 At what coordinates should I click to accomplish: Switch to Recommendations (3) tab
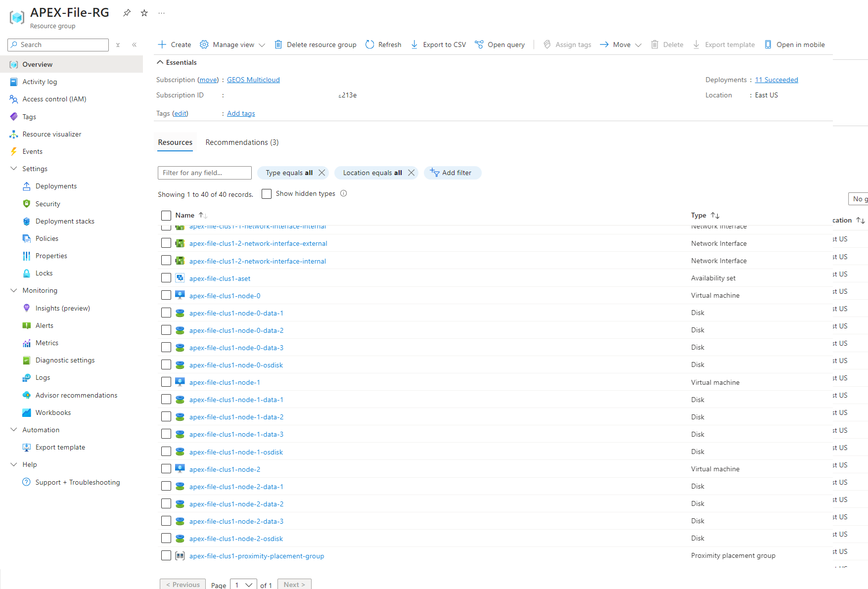242,142
